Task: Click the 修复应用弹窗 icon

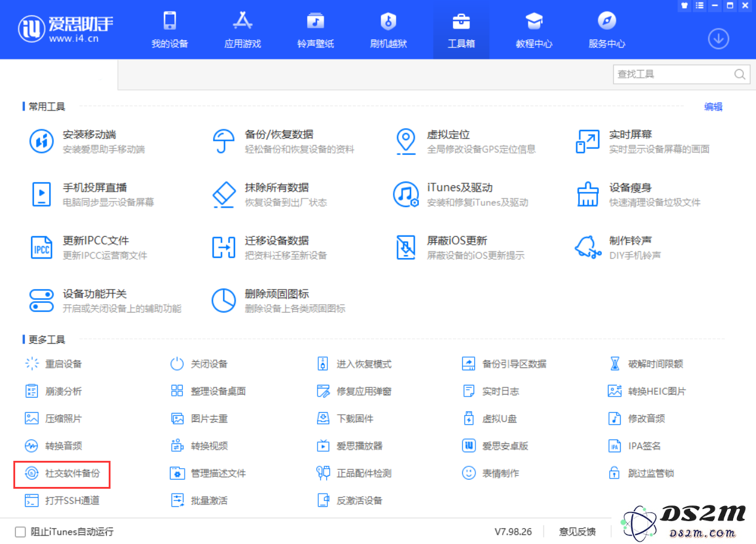Action: (x=323, y=391)
